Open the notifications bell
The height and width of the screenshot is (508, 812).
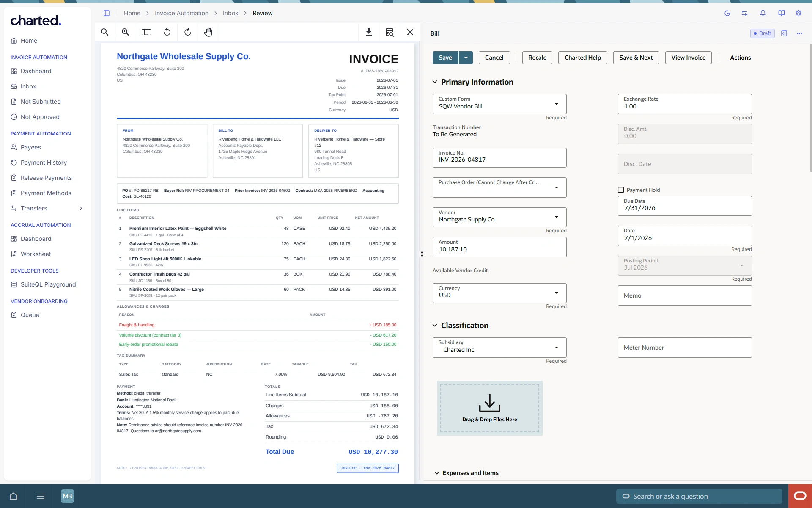(763, 13)
